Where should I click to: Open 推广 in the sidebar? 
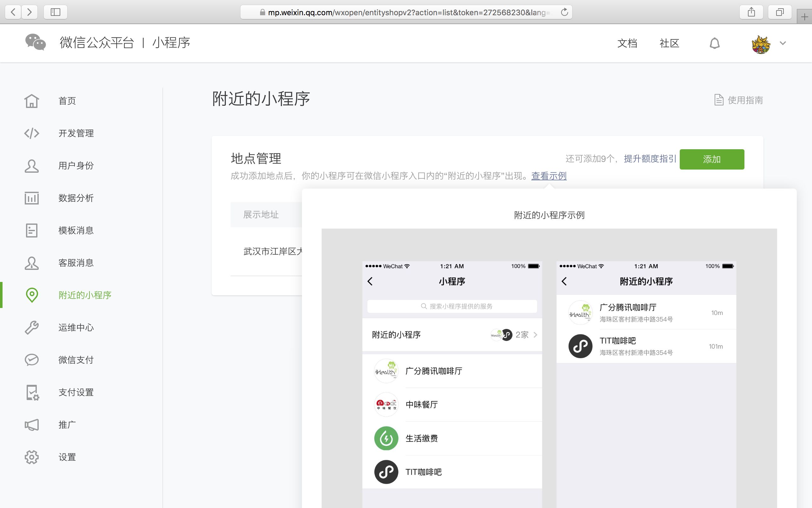pyautogui.click(x=67, y=425)
